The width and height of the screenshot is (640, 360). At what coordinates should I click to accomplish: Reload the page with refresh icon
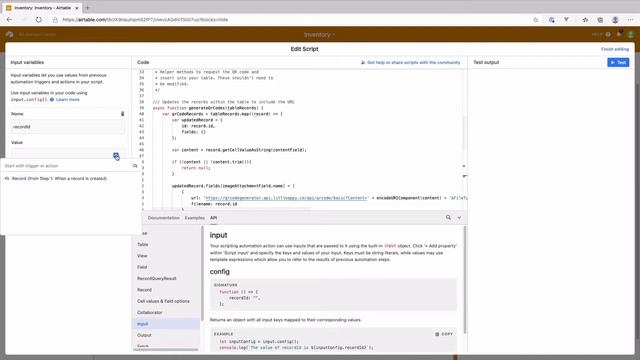point(38,20)
